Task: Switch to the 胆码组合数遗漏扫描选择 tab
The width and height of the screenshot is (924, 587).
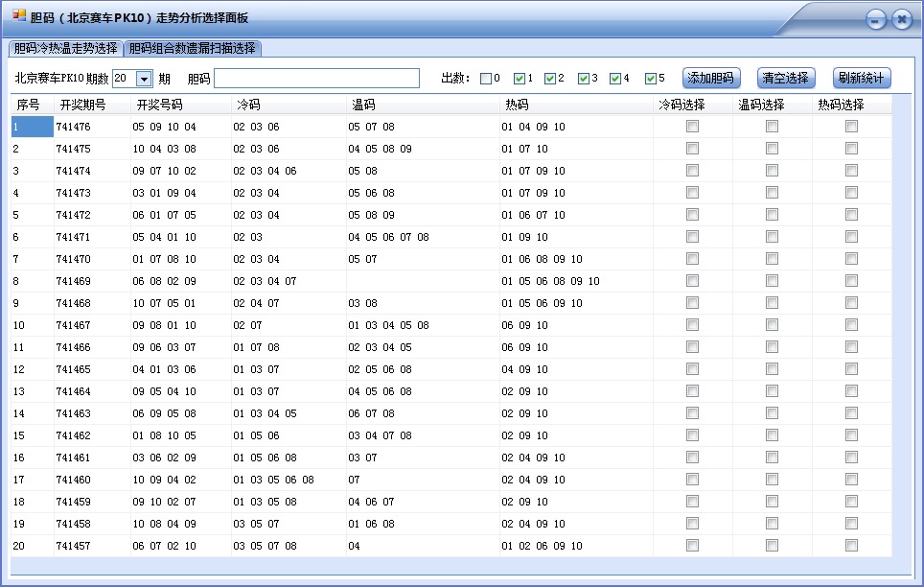Action: [192, 46]
